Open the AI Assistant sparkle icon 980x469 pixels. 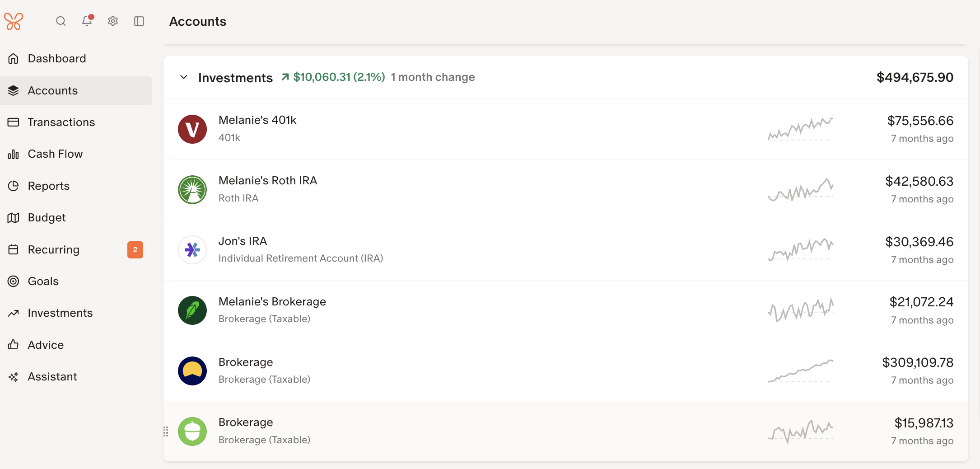pos(14,377)
